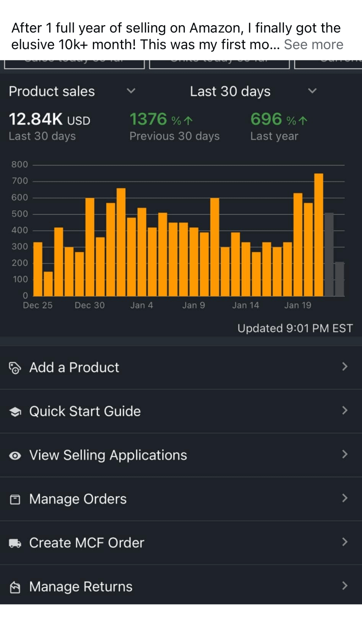Tap the 1376% previous 30 days comparison
362x644 pixels.
[x=161, y=120]
